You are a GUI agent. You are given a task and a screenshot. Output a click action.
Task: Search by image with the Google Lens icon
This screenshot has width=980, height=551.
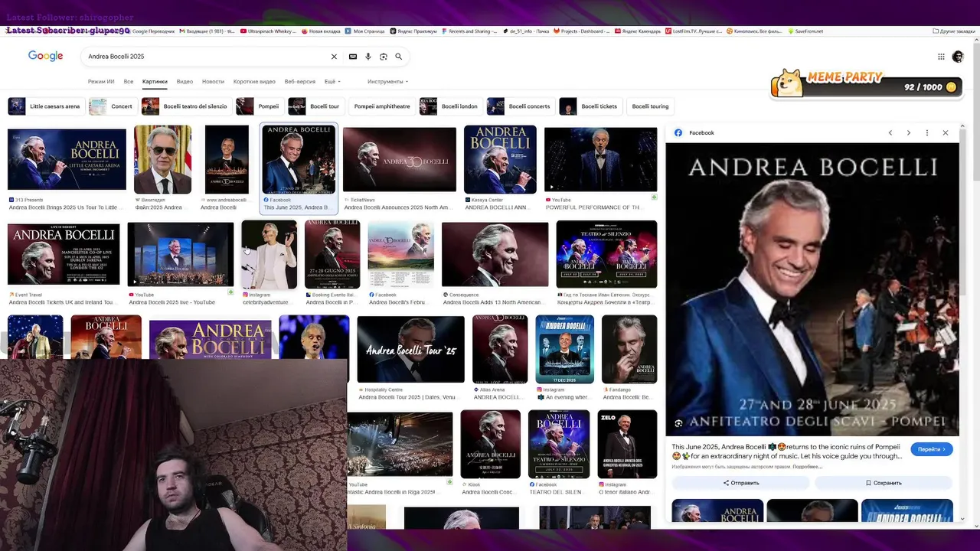384,57
